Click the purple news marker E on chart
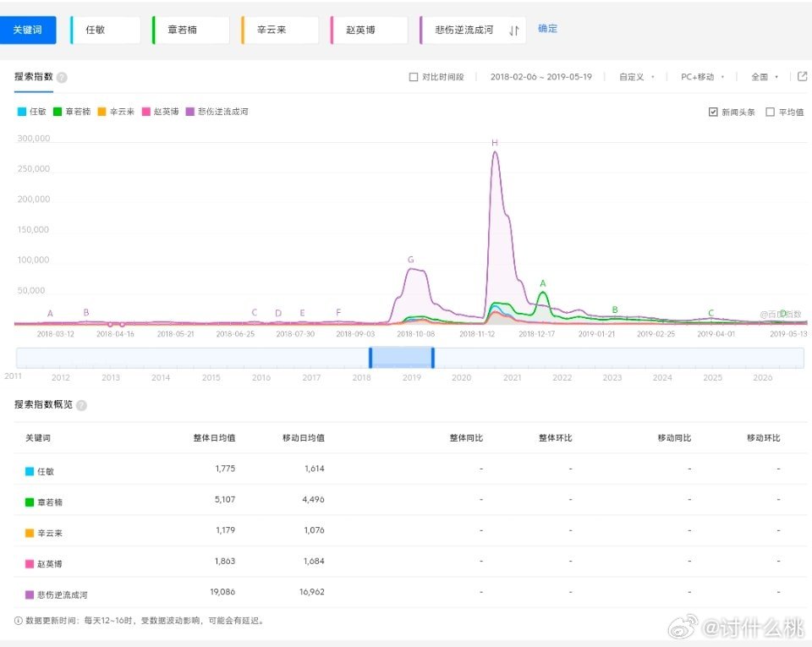The width and height of the screenshot is (812, 647). click(x=303, y=313)
